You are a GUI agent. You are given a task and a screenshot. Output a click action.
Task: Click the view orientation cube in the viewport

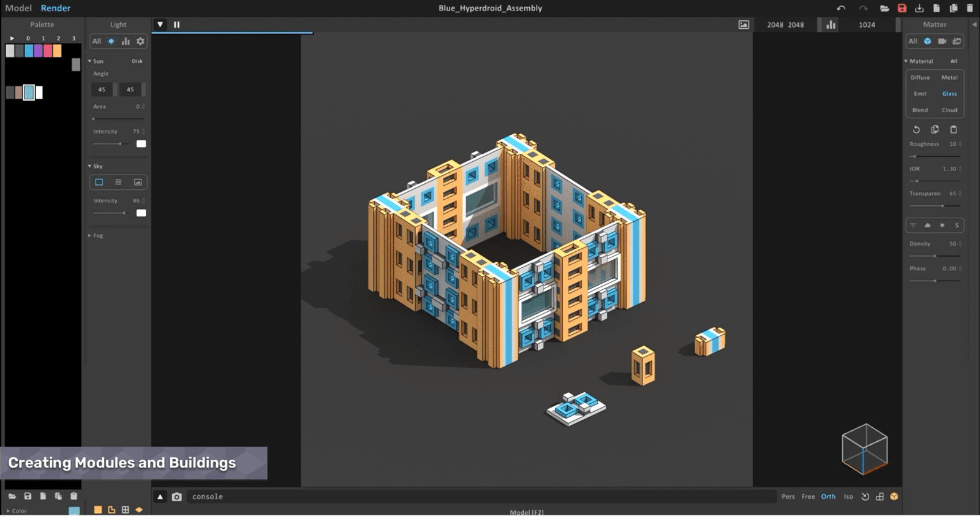pos(865,449)
